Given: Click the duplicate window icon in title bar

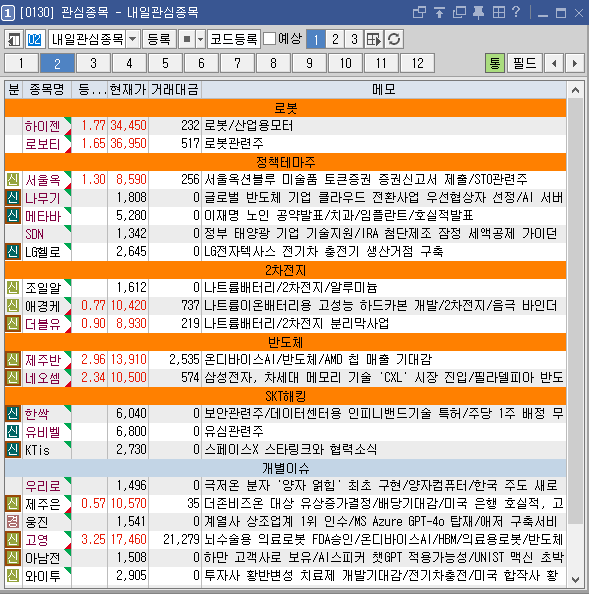Looking at the screenshot, I should point(459,13).
